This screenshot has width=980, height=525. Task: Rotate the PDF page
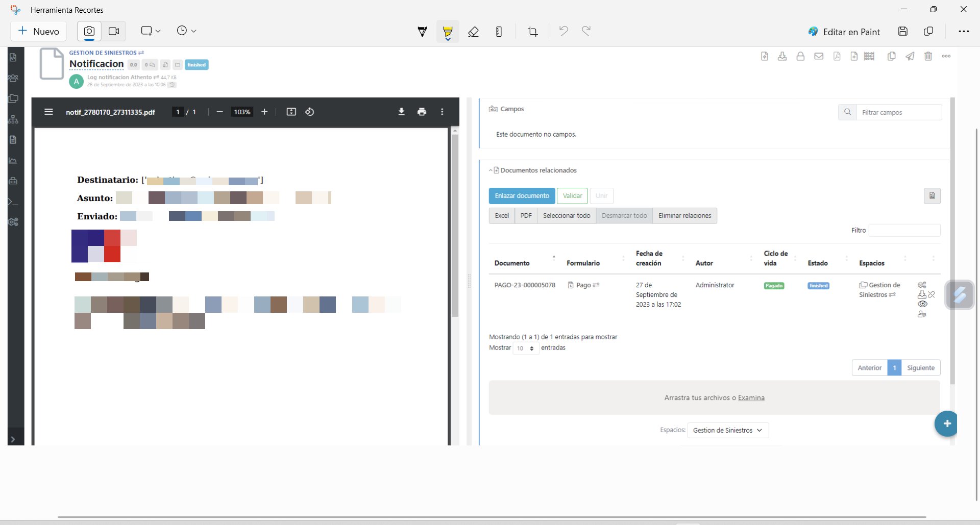(x=309, y=112)
